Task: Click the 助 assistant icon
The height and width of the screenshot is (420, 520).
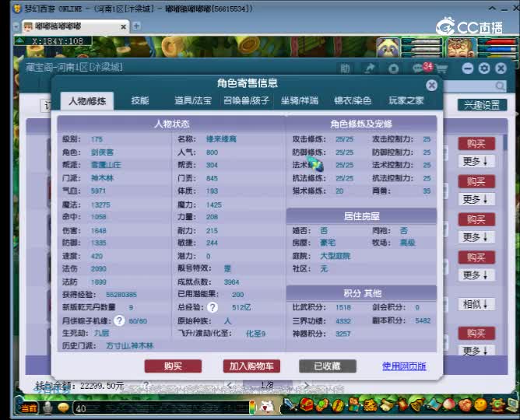Action: tap(345, 68)
